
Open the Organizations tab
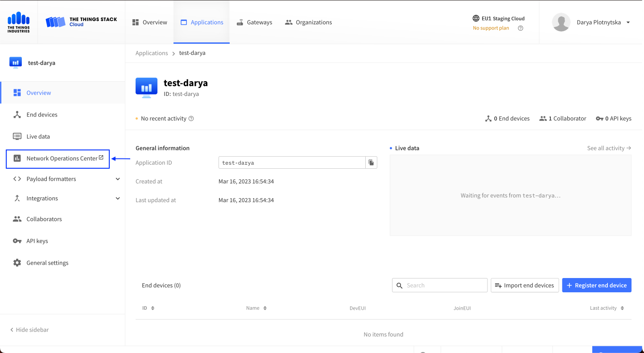[x=308, y=22]
